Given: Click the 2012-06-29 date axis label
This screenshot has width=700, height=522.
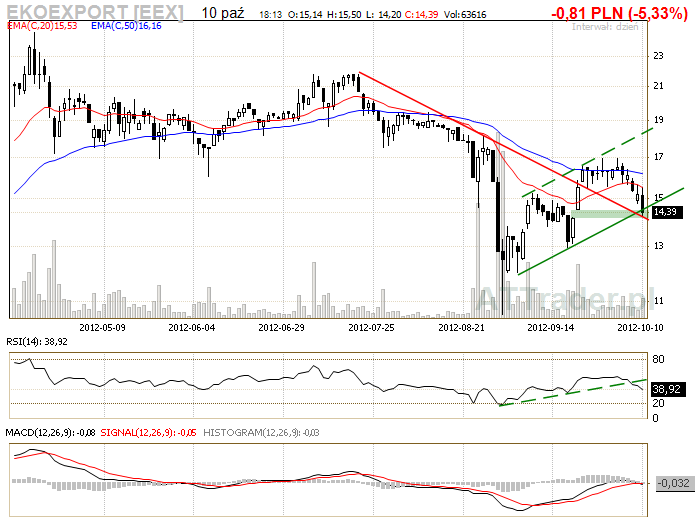Looking at the screenshot, I should (281, 328).
